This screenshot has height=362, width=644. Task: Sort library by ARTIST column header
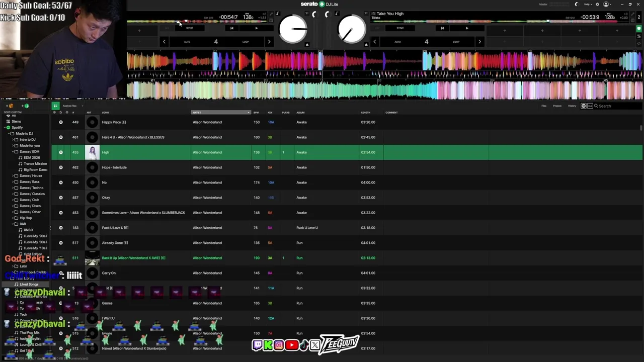220,112
